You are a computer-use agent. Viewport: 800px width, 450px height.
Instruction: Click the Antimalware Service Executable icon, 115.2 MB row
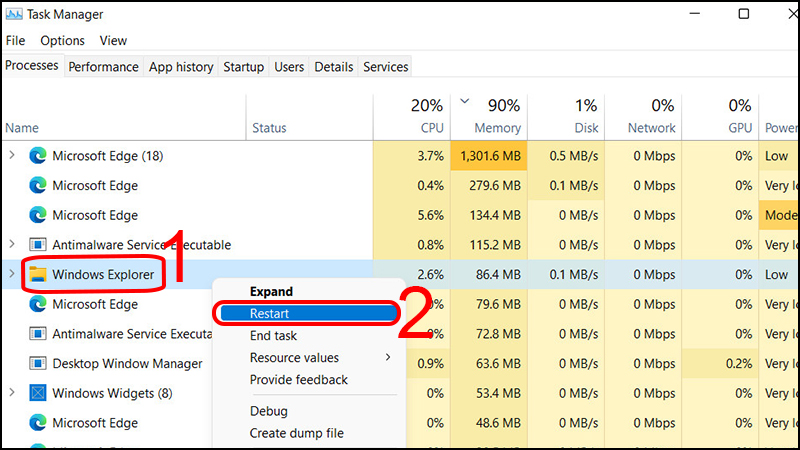[x=38, y=244]
